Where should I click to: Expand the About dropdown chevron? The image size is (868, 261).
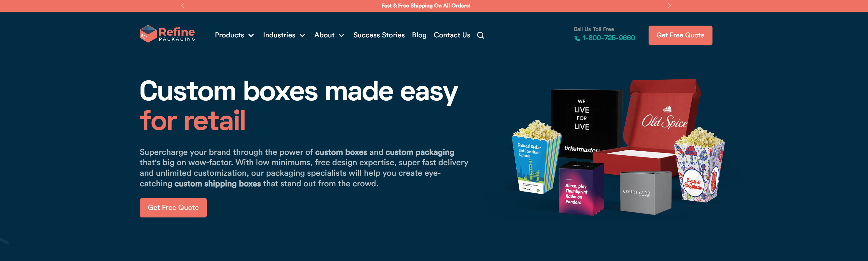point(341,36)
